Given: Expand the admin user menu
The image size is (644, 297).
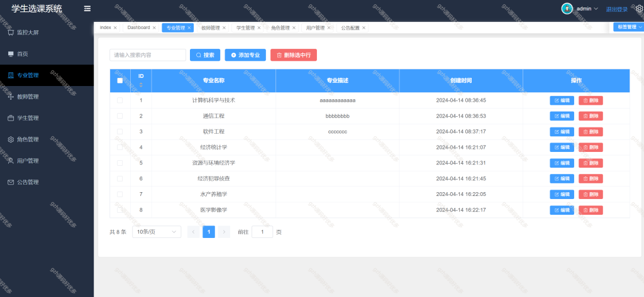Looking at the screenshot, I should (x=587, y=9).
